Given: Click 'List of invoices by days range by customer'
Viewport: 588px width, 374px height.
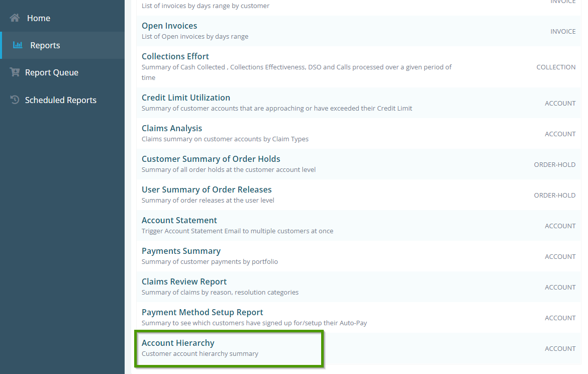Looking at the screenshot, I should click(206, 6).
